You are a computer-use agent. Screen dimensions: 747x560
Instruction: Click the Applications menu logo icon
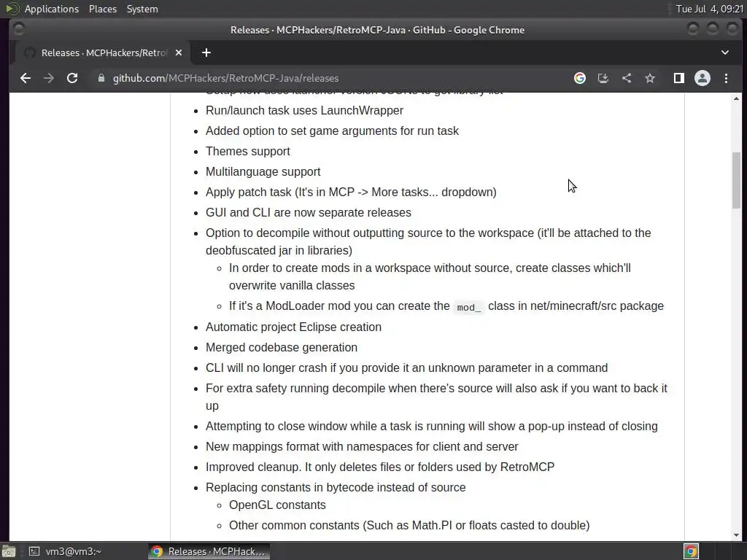click(x=12, y=9)
